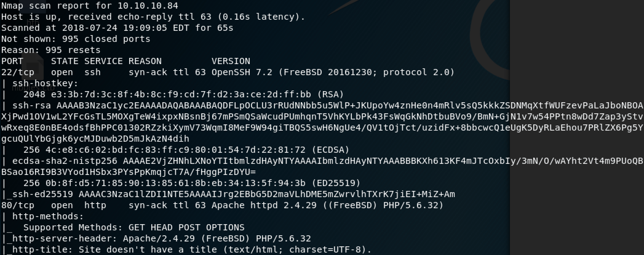Viewport: 644px width, 255px height.
Task: Click the PORT column header
Action: coord(12,61)
